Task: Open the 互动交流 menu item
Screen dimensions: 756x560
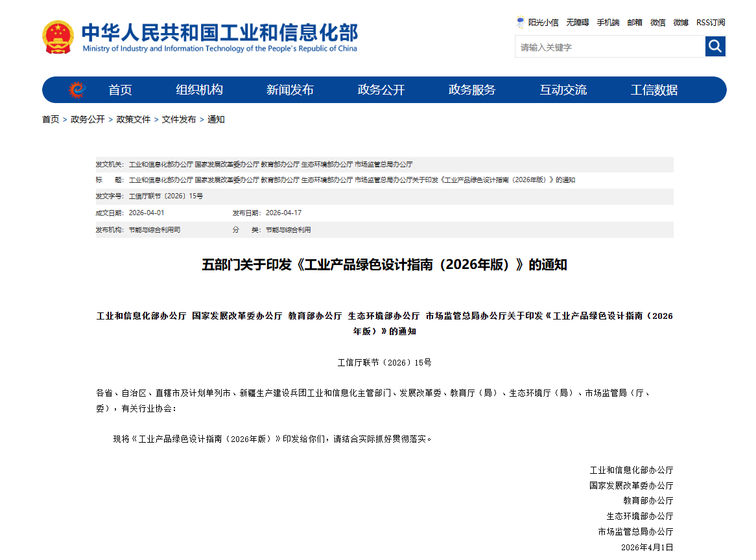Action: (x=563, y=89)
